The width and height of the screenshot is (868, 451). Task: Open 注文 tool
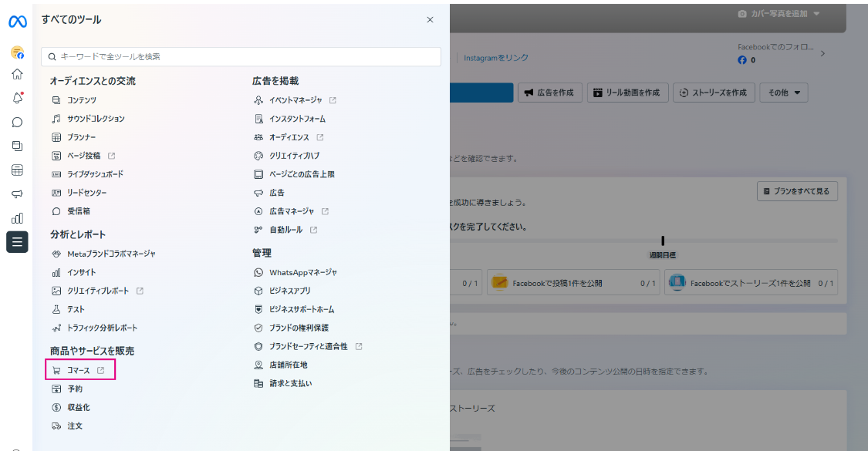(67, 426)
